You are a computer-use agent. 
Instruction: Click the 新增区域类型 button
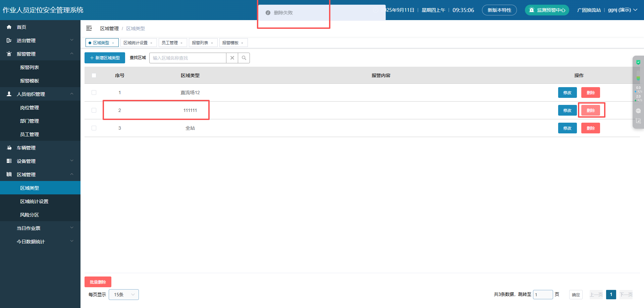click(x=105, y=58)
